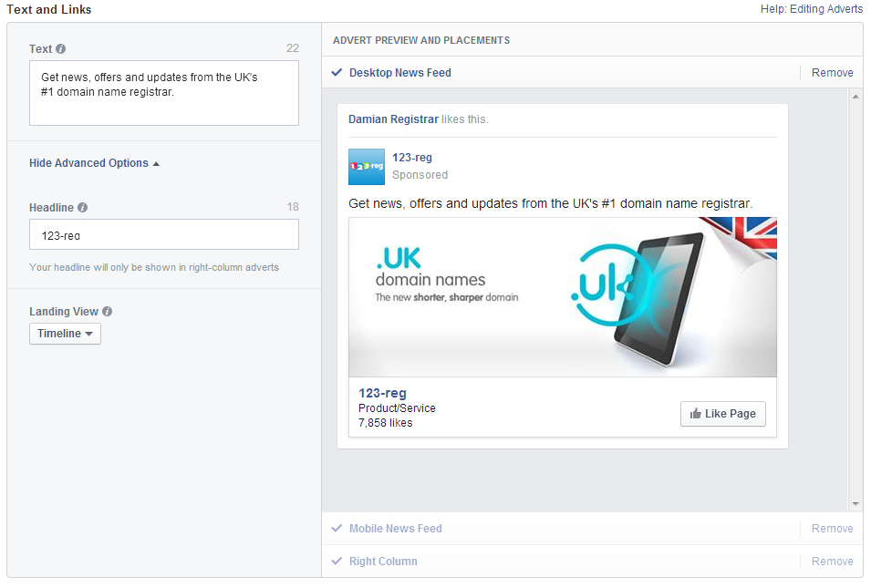The image size is (871, 588).
Task: Open Damian Registrar profile link
Action: pos(393,119)
